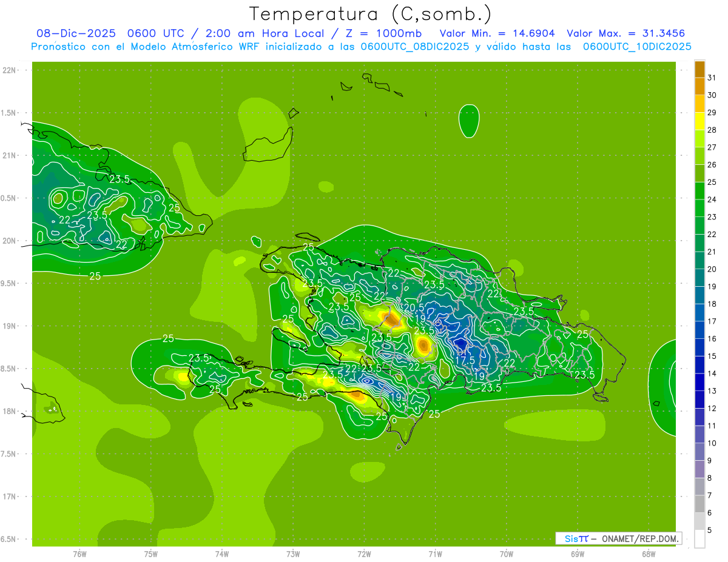This screenshot has height=562, width=728.
Task: Click the '20.5' contour label on the map
Action: (x=413, y=308)
